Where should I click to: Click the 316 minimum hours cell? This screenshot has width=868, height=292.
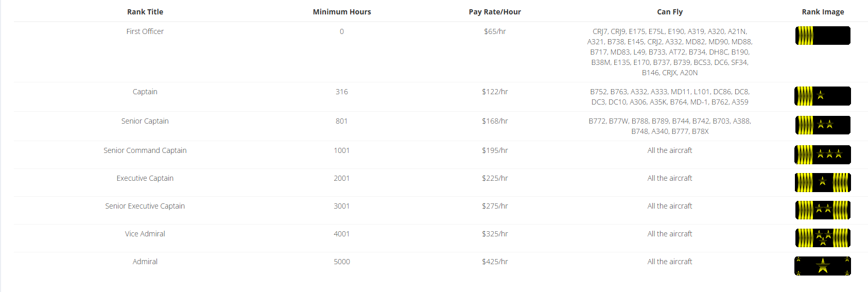tap(342, 92)
